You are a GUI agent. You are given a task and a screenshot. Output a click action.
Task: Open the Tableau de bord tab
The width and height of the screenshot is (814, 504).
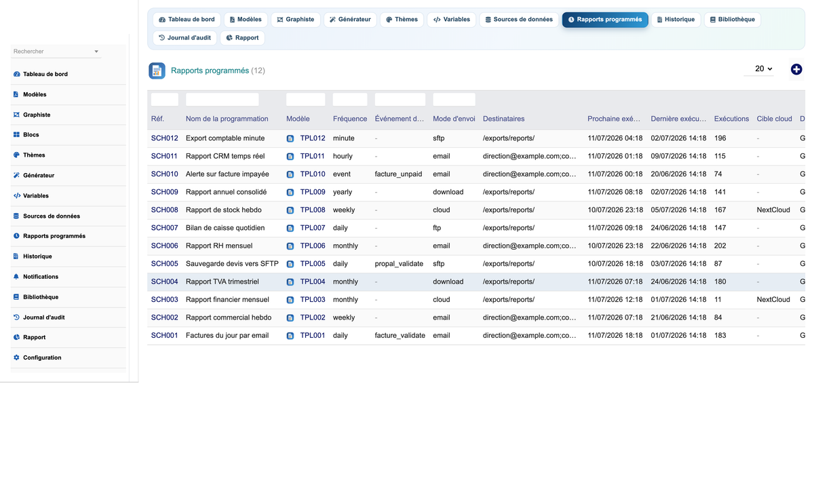tap(187, 20)
